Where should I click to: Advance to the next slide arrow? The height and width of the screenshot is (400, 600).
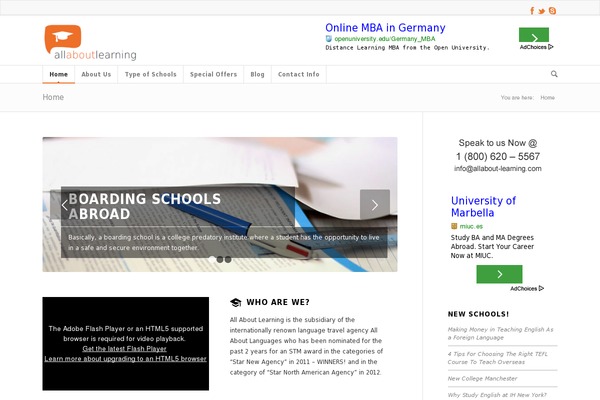click(x=375, y=205)
